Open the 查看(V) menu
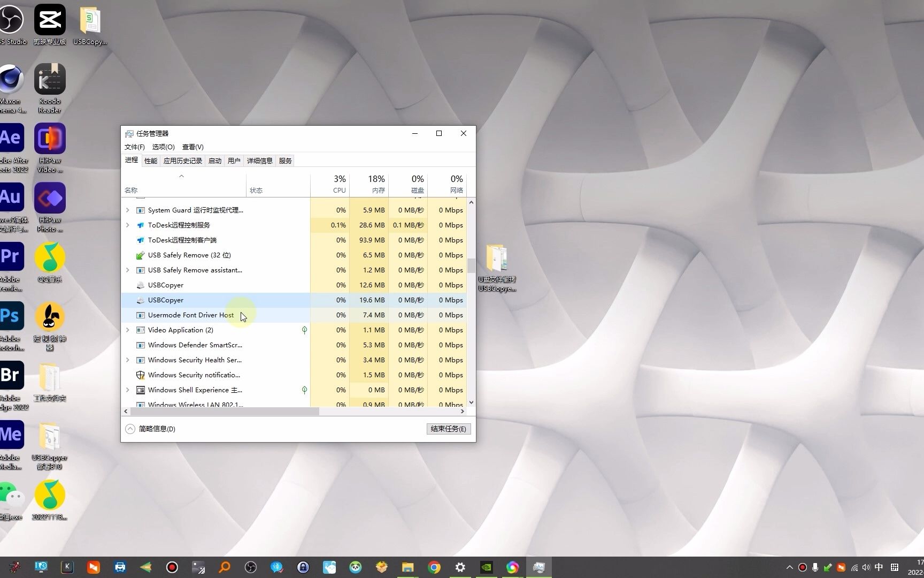 [193, 147]
